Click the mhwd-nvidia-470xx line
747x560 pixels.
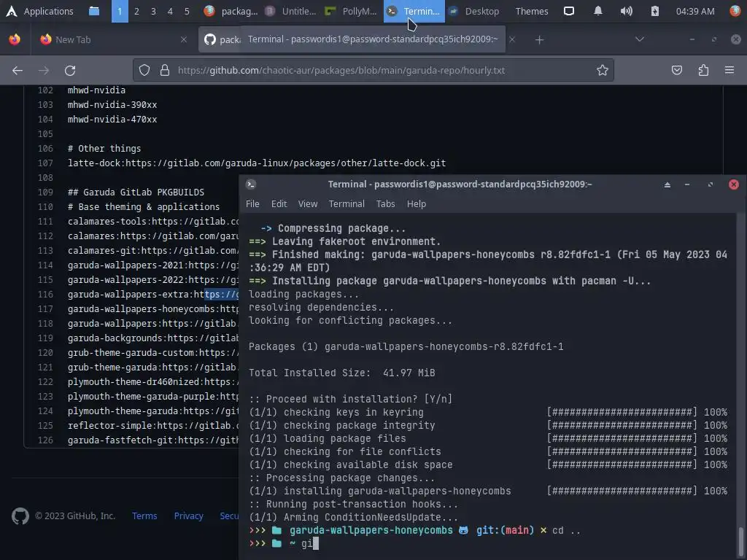[112, 119]
